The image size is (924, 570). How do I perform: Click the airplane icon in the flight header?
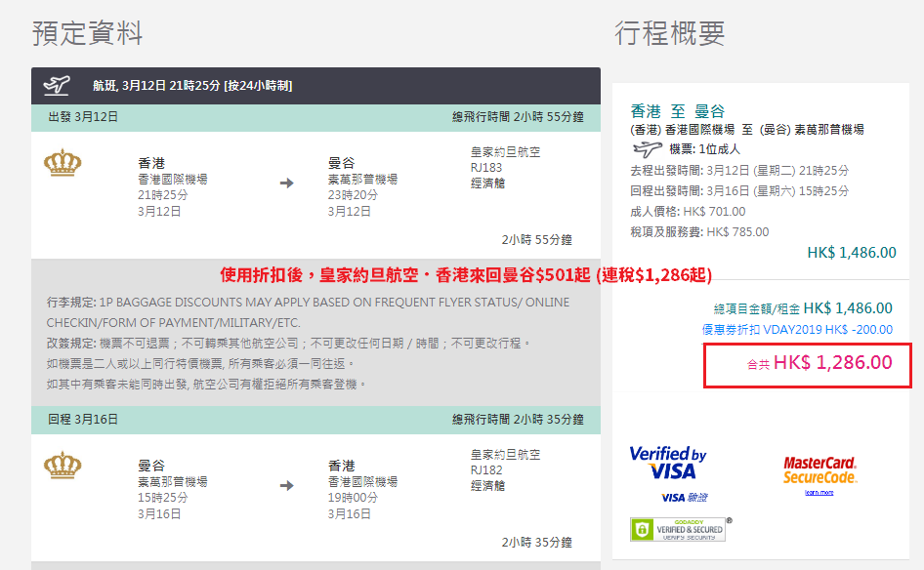coord(57,85)
